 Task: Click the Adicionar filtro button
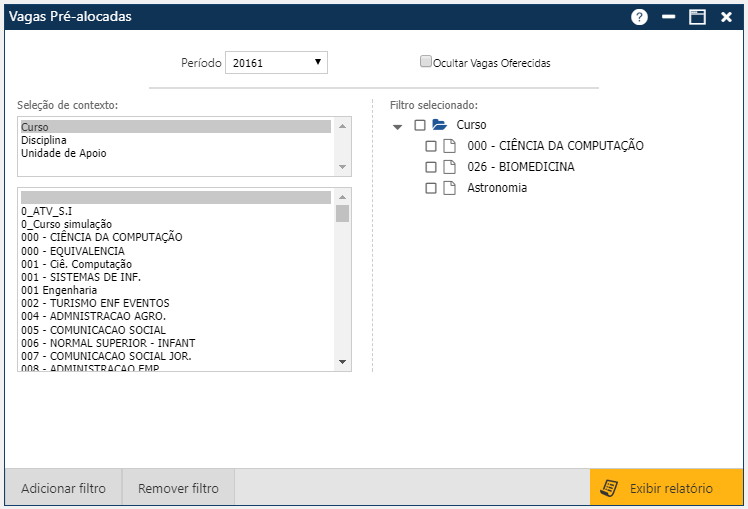coord(63,488)
